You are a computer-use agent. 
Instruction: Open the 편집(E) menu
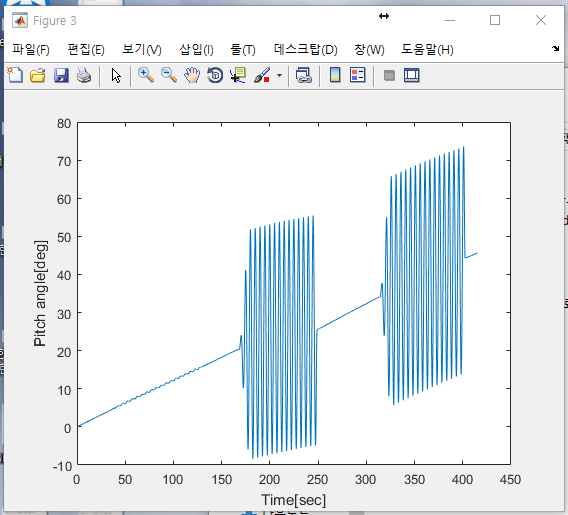pos(86,49)
